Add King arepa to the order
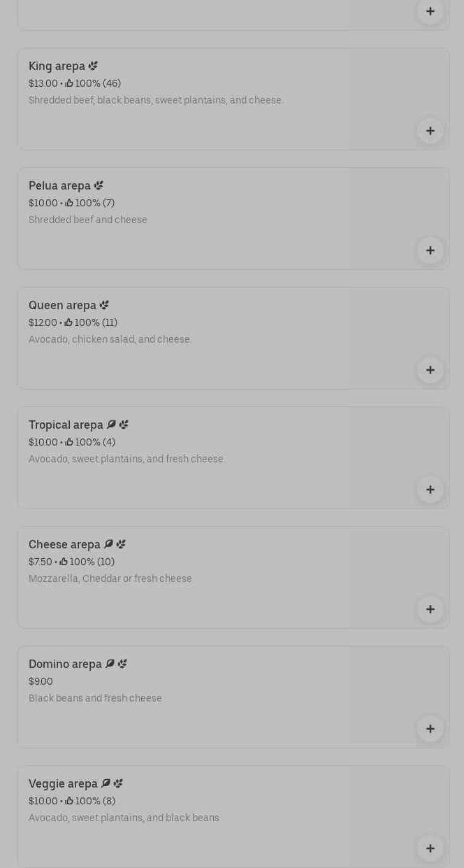The width and height of the screenshot is (464, 868). (x=430, y=131)
